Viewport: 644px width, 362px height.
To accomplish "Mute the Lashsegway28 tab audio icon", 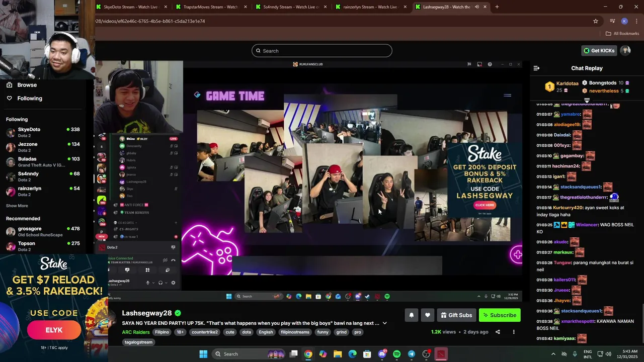I will coord(476,7).
